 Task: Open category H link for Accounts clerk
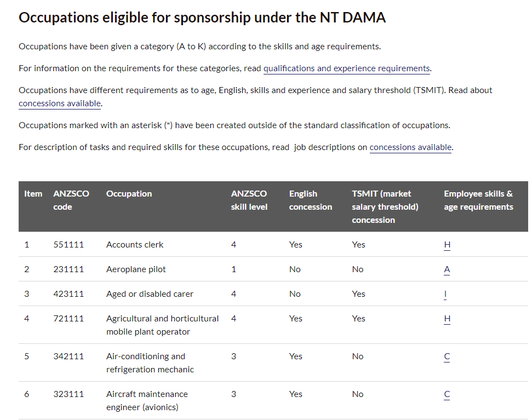[447, 245]
